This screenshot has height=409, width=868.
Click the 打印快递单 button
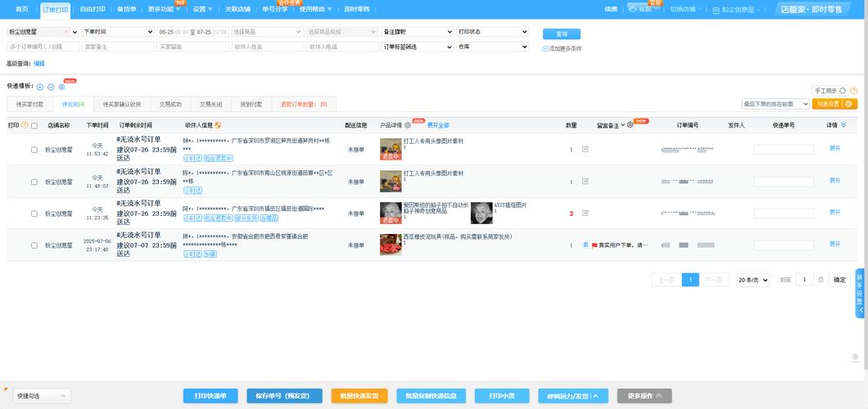[x=210, y=396]
